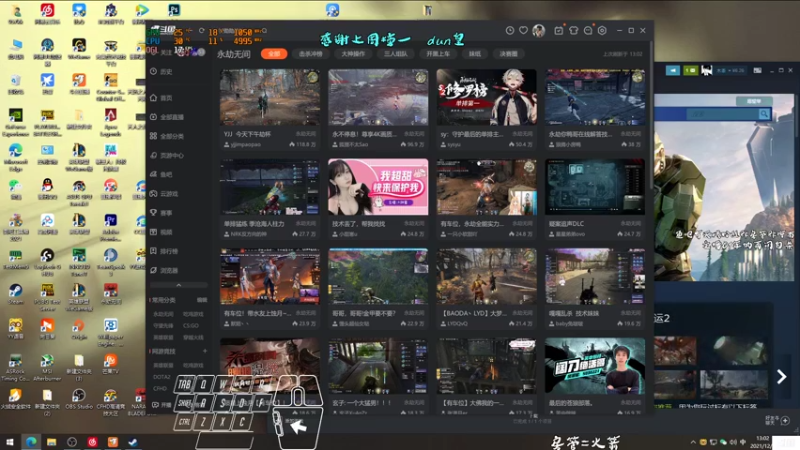This screenshot has width=800, height=450.
Task: Select the NetEase Cloud Music desktop icon
Action: (47, 13)
